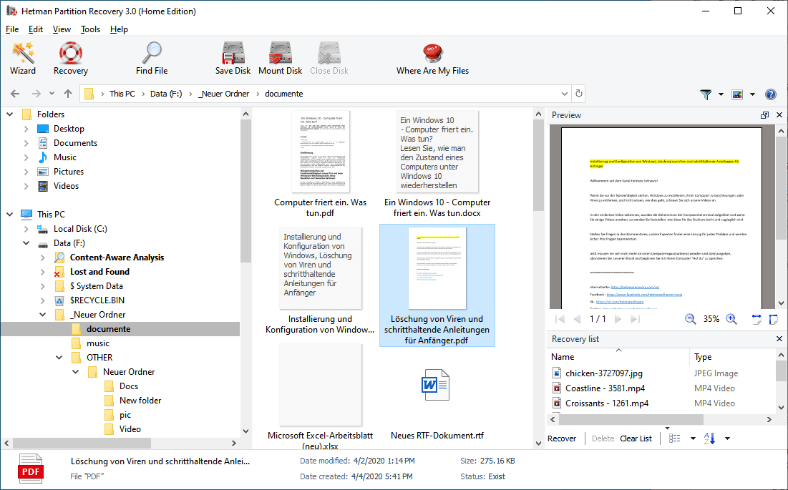This screenshot has height=490, width=788.
Task: Click Delete in the recovery list
Action: [603, 438]
